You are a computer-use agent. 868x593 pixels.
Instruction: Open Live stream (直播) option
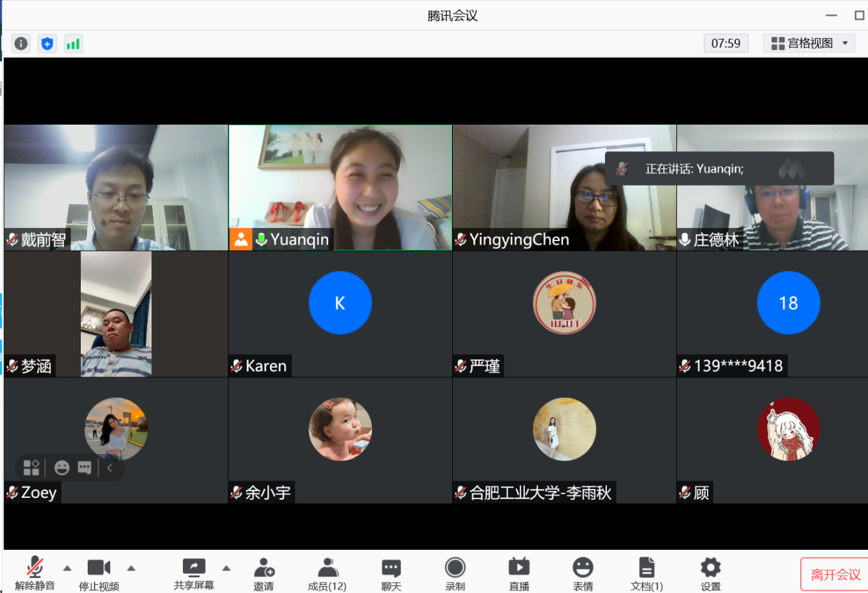[519, 573]
